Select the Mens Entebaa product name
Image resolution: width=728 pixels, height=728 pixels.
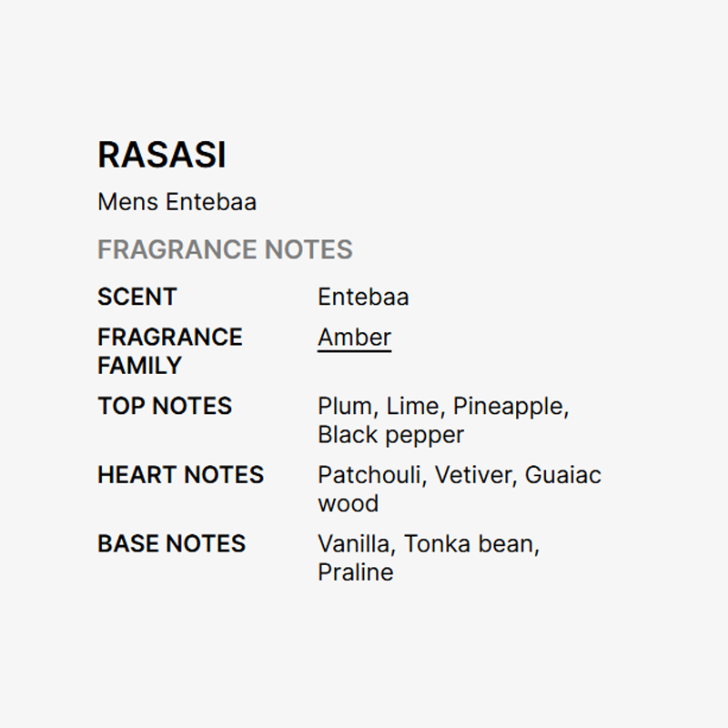click(177, 202)
